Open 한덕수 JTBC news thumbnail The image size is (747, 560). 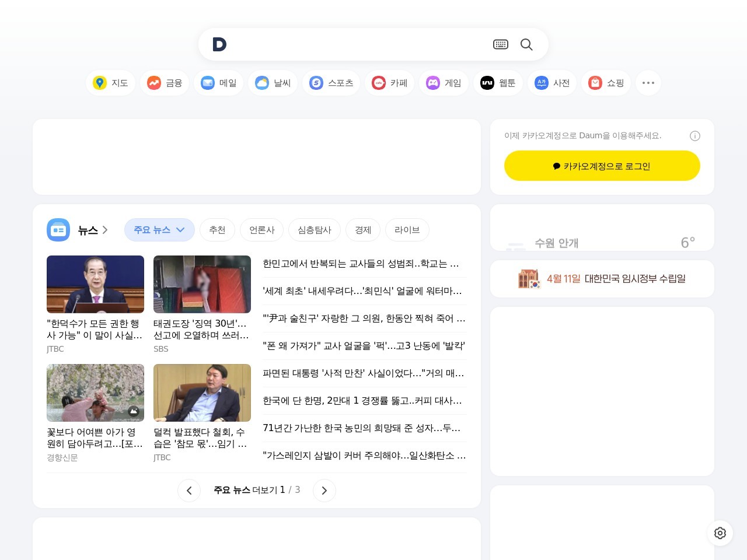coord(95,284)
